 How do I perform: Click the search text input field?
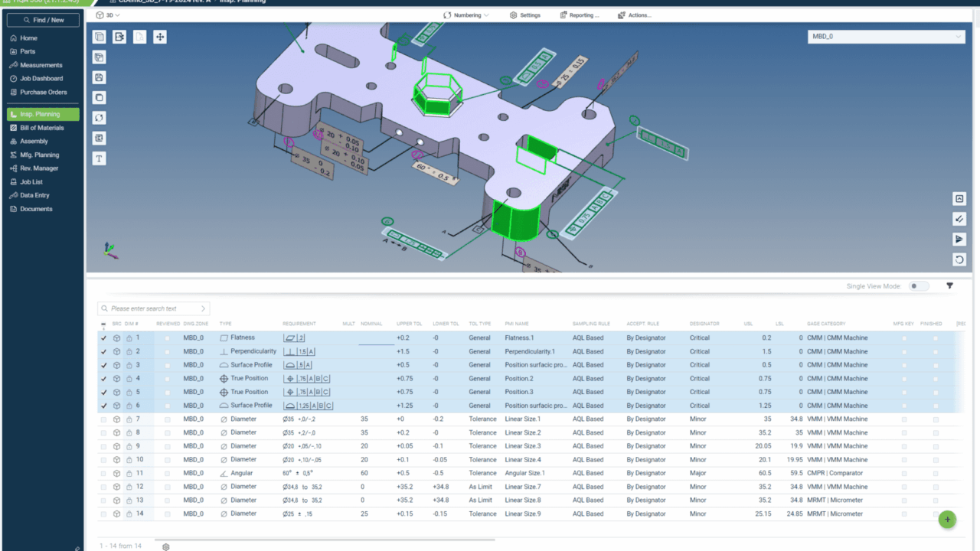click(153, 308)
